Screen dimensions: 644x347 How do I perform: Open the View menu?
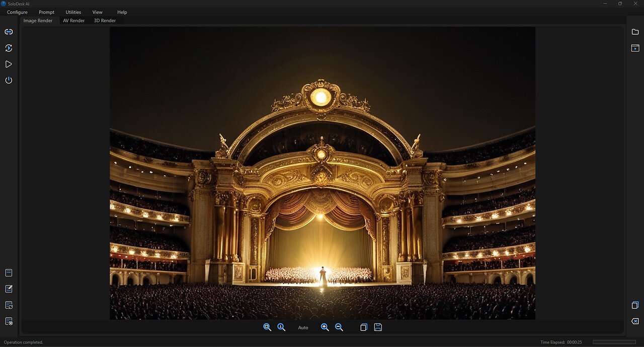pos(98,12)
